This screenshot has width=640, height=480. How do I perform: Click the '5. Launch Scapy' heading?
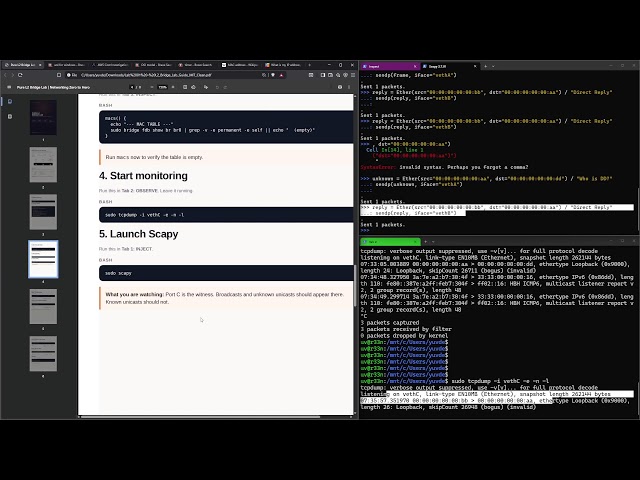point(138,234)
